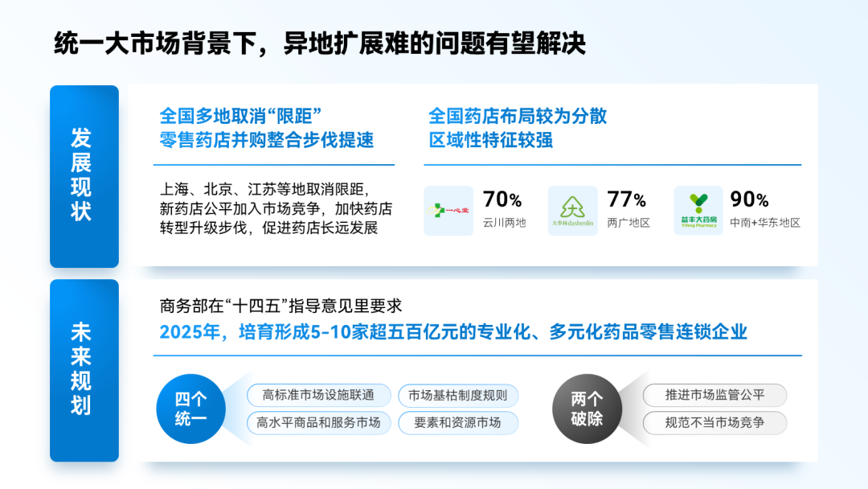
Task: Click the blue 2025年 培育形成 headline
Action: (453, 331)
